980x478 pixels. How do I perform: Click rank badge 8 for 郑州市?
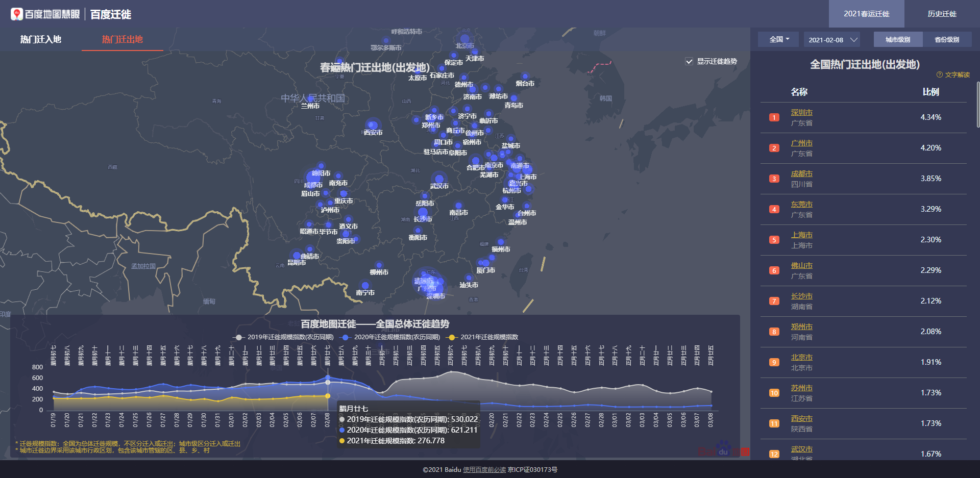tap(774, 332)
